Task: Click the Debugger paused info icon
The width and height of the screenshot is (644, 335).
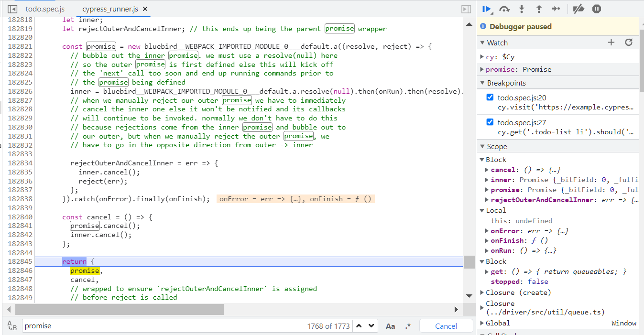Action: point(483,27)
